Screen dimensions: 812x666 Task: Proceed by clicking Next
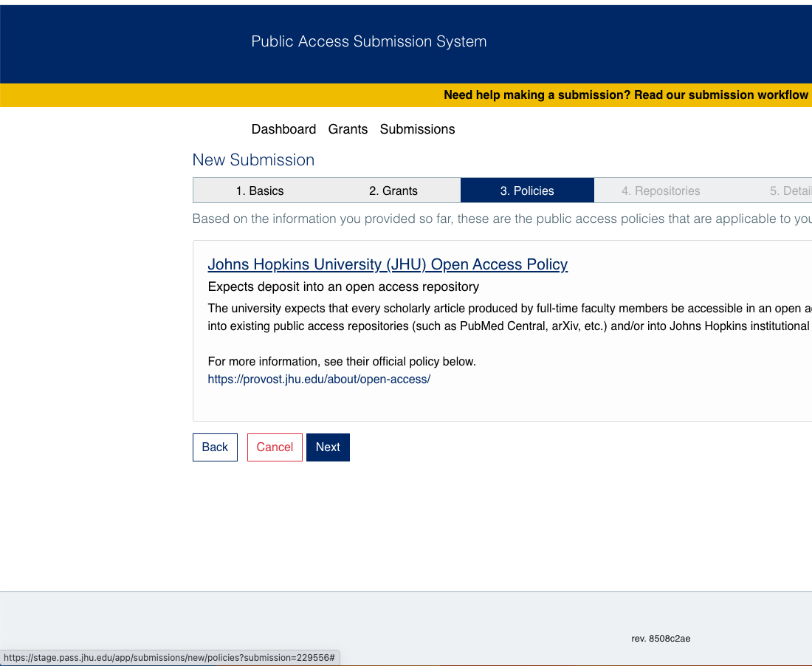click(328, 447)
